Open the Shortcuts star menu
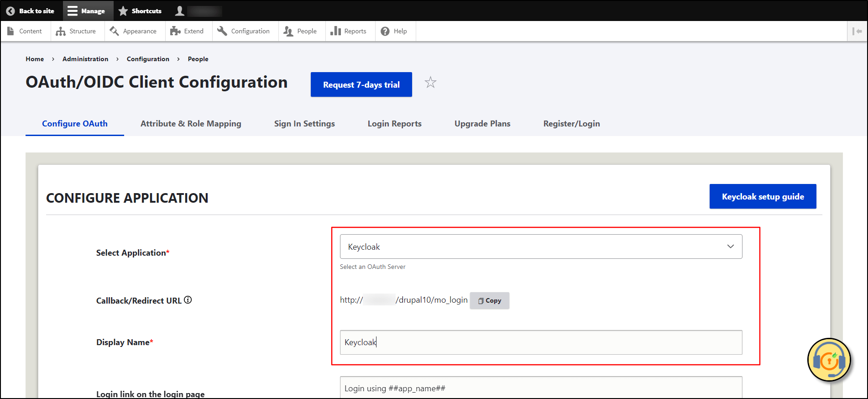868x399 pixels. pyautogui.click(x=140, y=11)
